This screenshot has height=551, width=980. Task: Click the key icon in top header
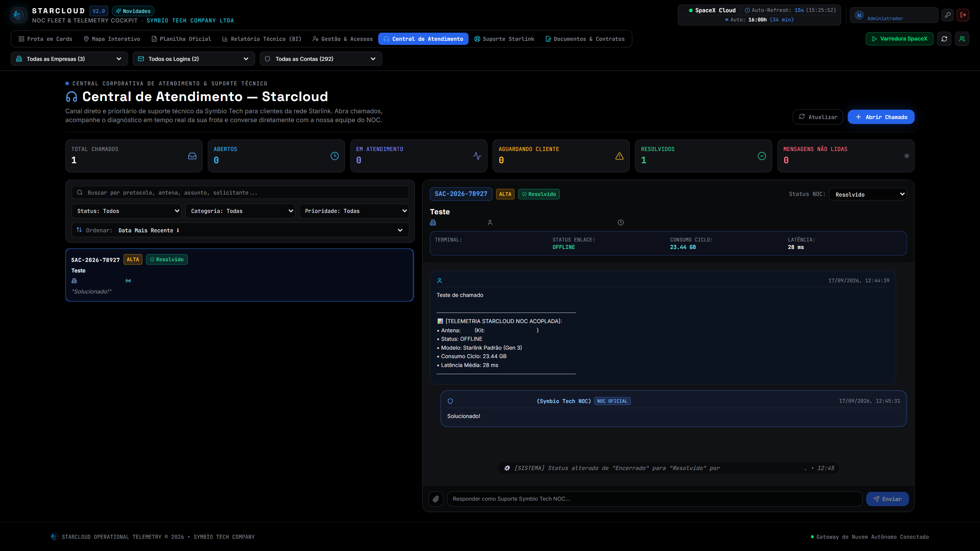point(948,15)
